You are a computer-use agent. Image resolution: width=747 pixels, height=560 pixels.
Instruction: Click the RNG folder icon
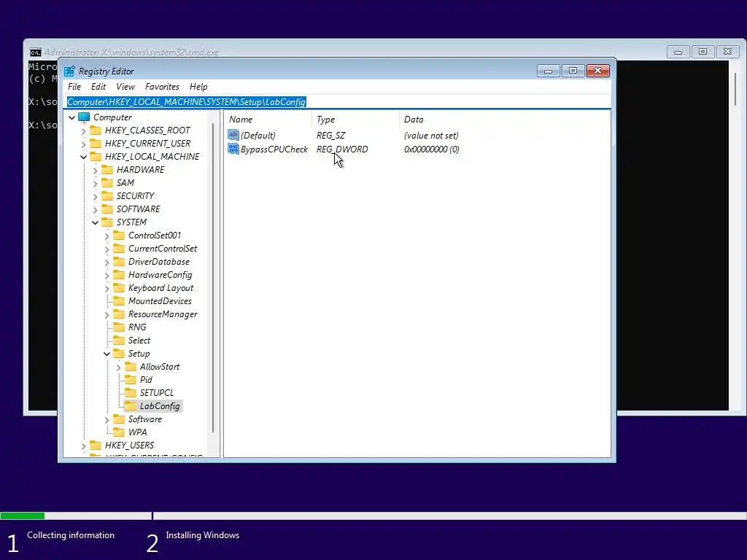[x=119, y=327]
